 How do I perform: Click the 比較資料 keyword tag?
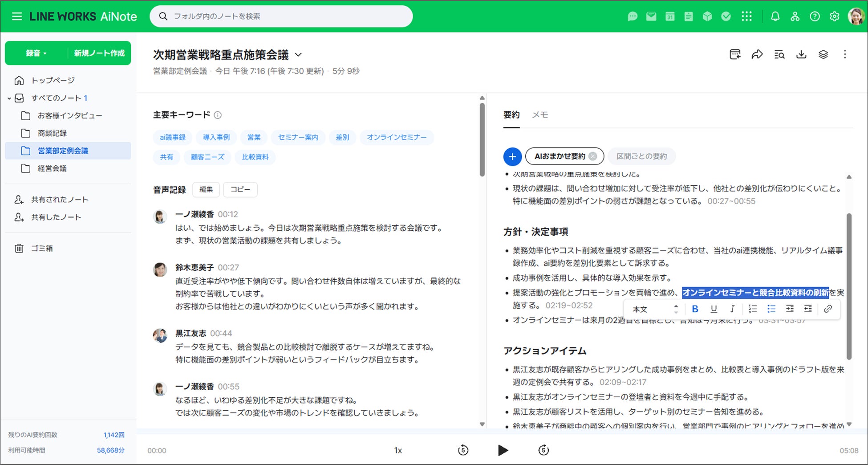coord(255,157)
